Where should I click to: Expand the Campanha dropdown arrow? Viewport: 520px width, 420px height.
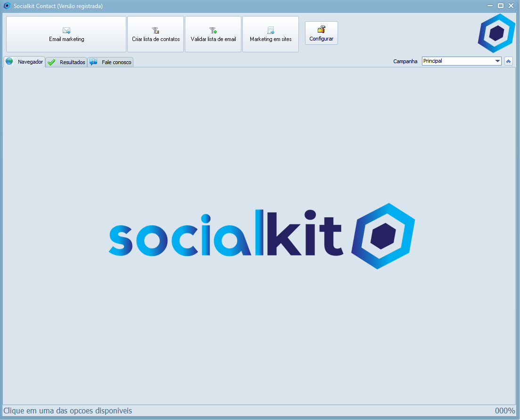[x=497, y=61]
